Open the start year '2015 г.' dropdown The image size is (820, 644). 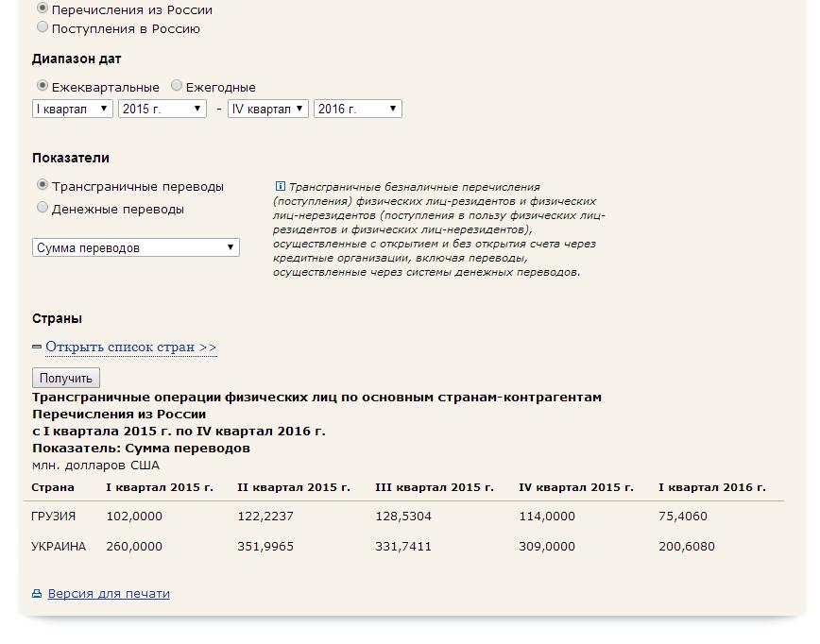point(162,109)
